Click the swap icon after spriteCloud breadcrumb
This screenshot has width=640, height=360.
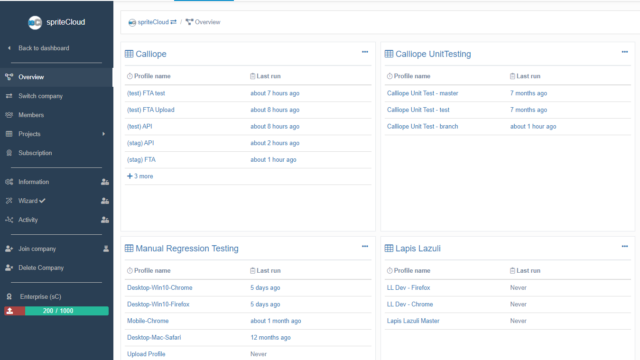(x=173, y=22)
